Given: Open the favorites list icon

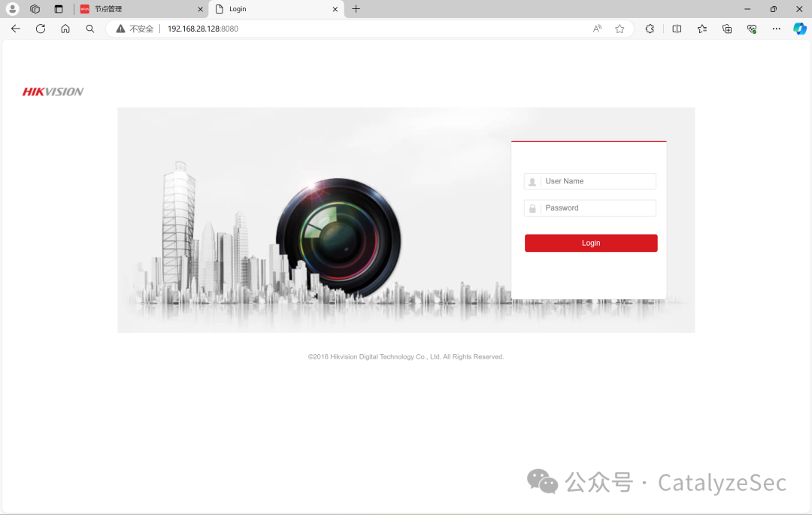Looking at the screenshot, I should click(x=702, y=29).
